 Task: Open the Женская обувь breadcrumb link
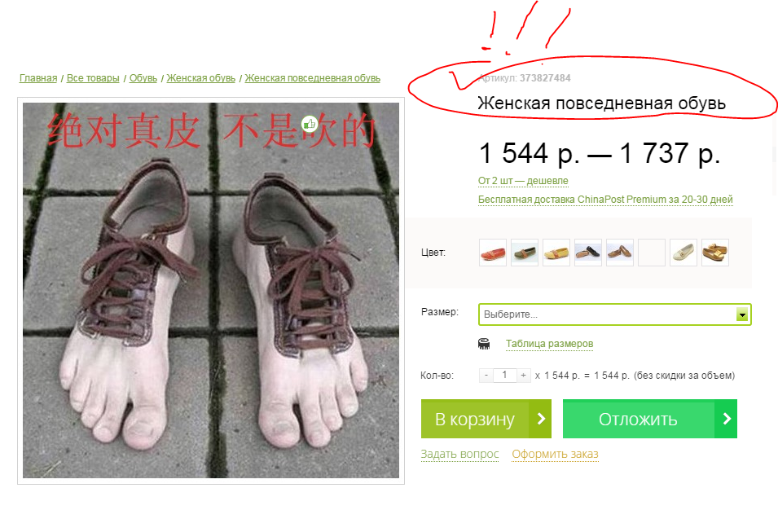click(x=201, y=78)
